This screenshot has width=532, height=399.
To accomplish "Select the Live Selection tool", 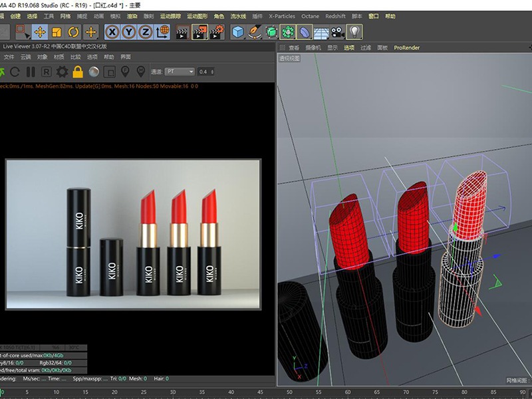I will (x=23, y=32).
